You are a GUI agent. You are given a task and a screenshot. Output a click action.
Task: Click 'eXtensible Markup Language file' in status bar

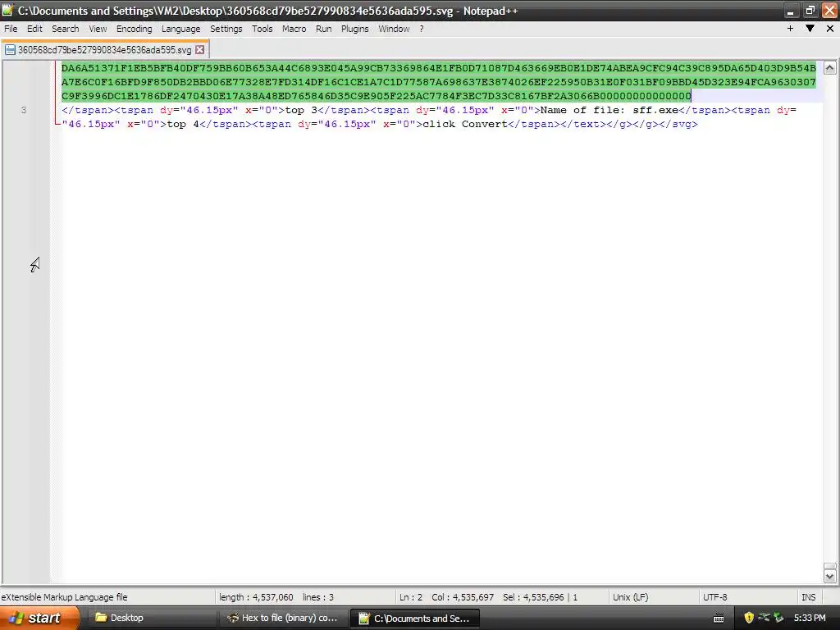[64, 597]
